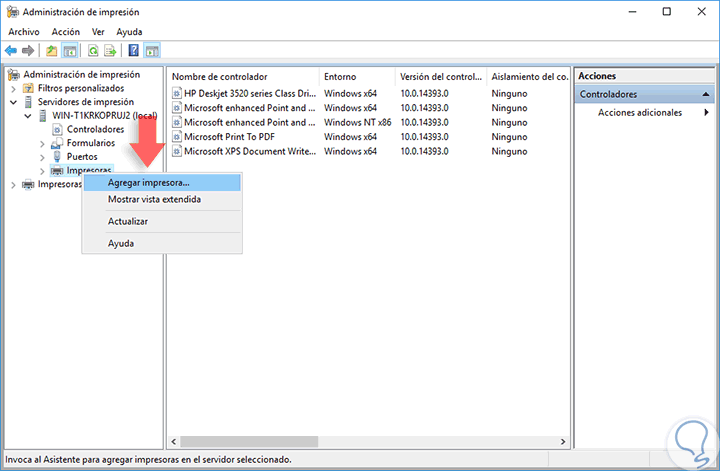Viewport: 720px width, 471px height.
Task: Open the Help question-mark toolbar icon
Action: tap(134, 50)
